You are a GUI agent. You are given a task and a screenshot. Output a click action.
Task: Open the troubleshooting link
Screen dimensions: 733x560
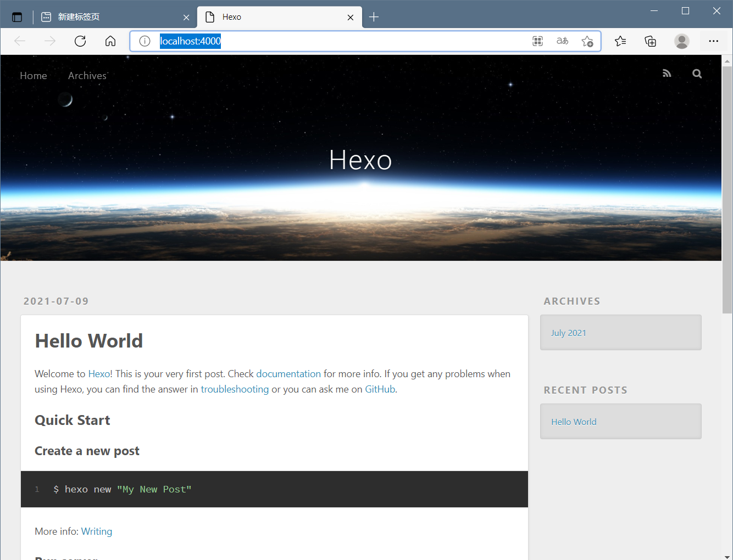tap(235, 389)
